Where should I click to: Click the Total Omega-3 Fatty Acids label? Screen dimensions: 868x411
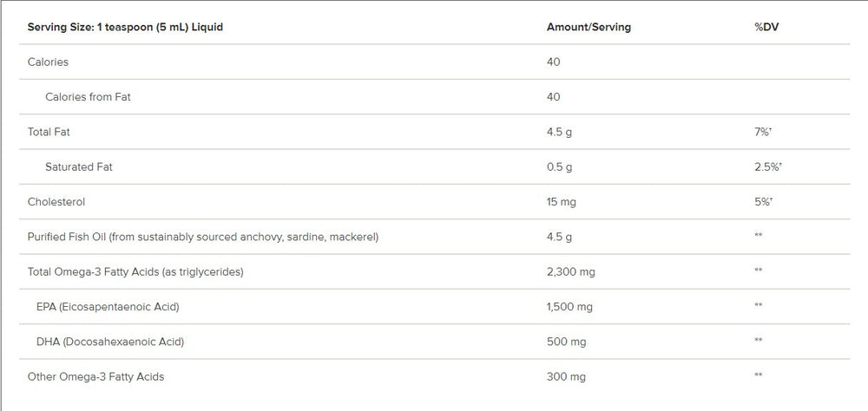click(x=135, y=271)
